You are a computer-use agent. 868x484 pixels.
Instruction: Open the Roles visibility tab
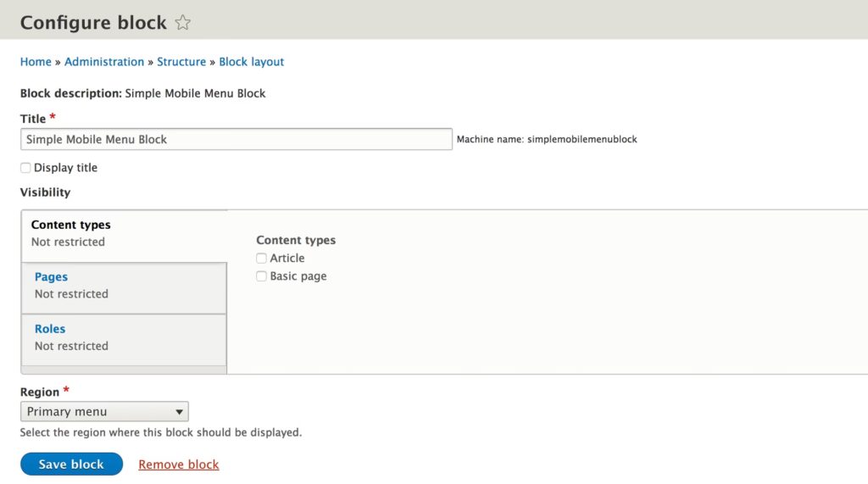[50, 329]
